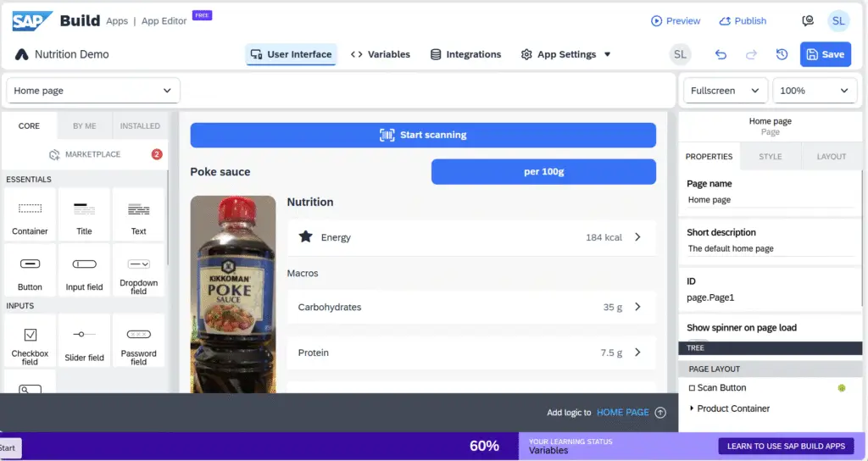Open the Fullscreen view dropdown

pos(725,91)
